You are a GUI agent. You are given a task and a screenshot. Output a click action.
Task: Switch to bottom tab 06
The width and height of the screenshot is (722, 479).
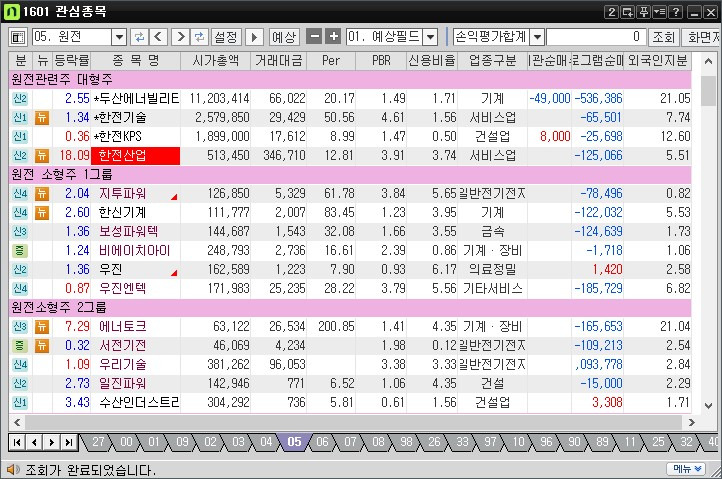[322, 442]
